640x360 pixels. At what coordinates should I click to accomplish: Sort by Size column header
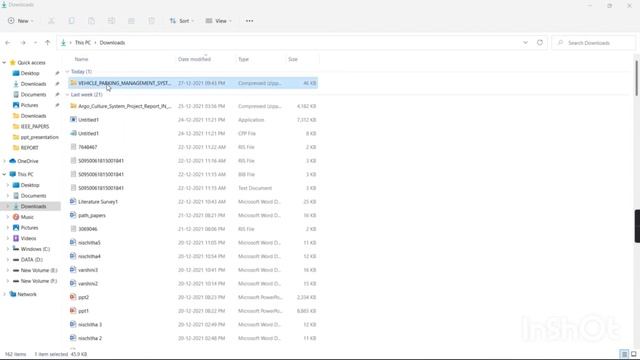pos(293,59)
